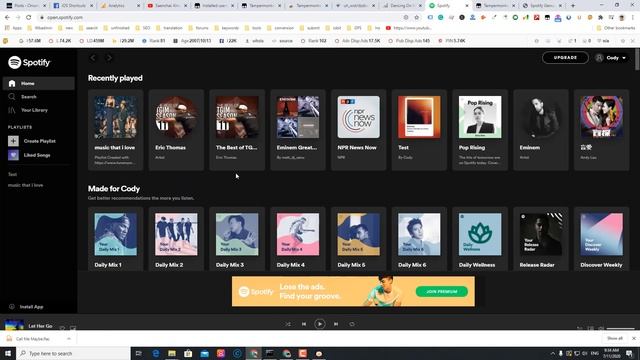Open File Explorer from the taskbar
This screenshot has width=640, height=360.
click(172, 353)
